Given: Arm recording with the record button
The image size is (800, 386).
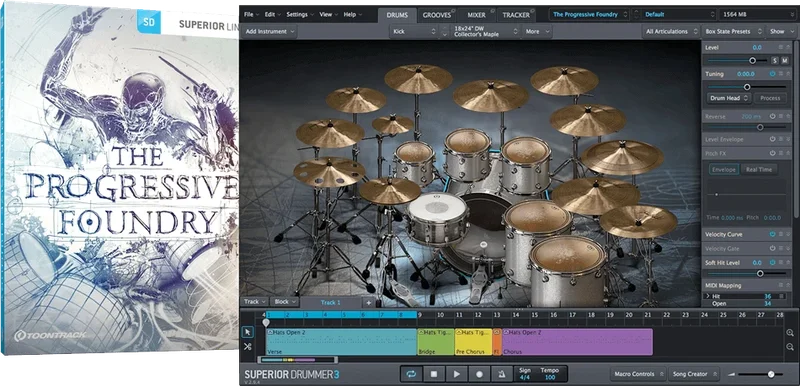Looking at the screenshot, I should tap(480, 374).
